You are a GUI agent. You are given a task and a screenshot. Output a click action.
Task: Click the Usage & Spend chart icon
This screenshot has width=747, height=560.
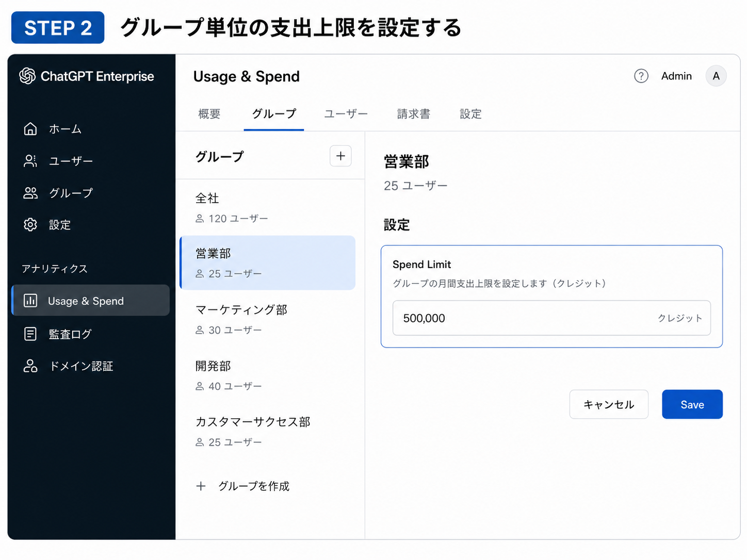point(30,301)
